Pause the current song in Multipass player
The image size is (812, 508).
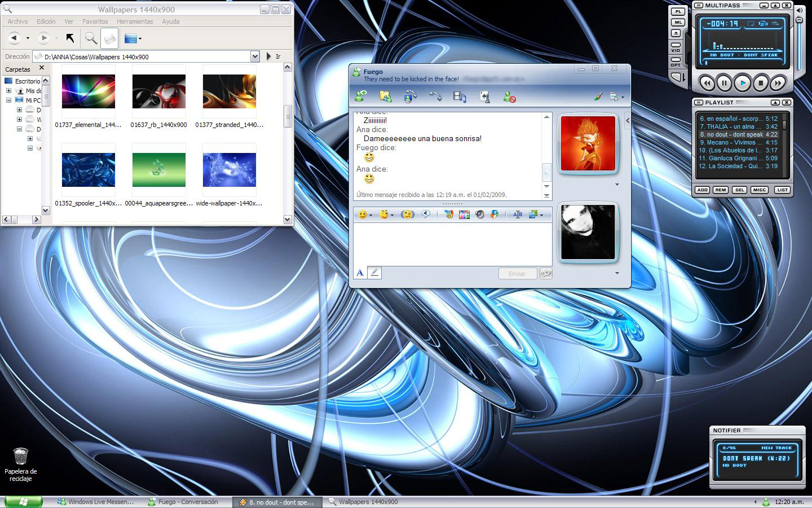[725, 83]
